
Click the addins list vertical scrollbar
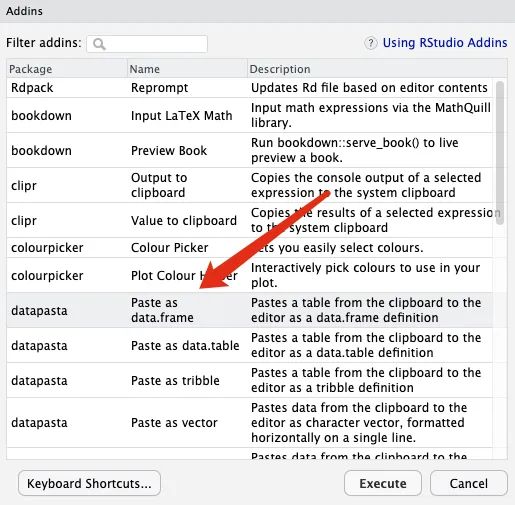(500, 153)
